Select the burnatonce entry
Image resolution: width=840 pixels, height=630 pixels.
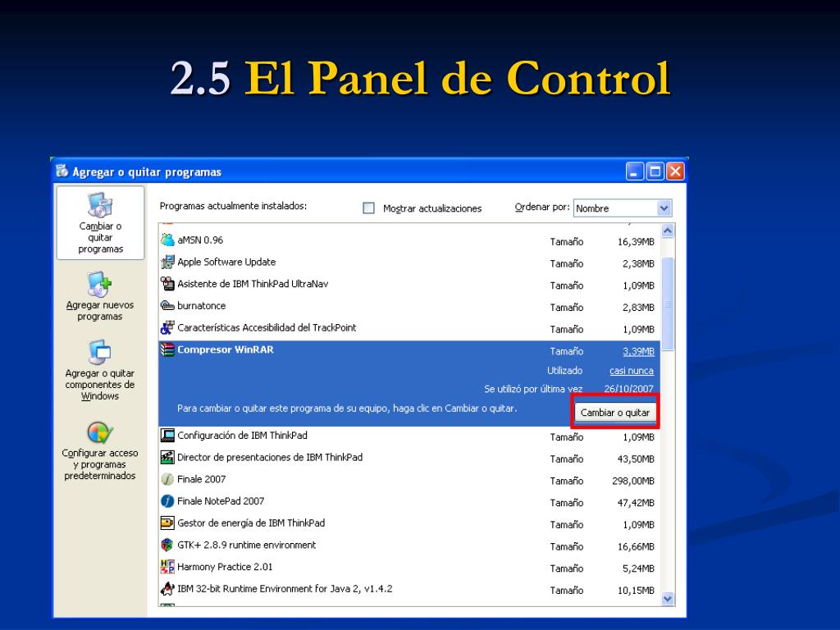coord(202,306)
